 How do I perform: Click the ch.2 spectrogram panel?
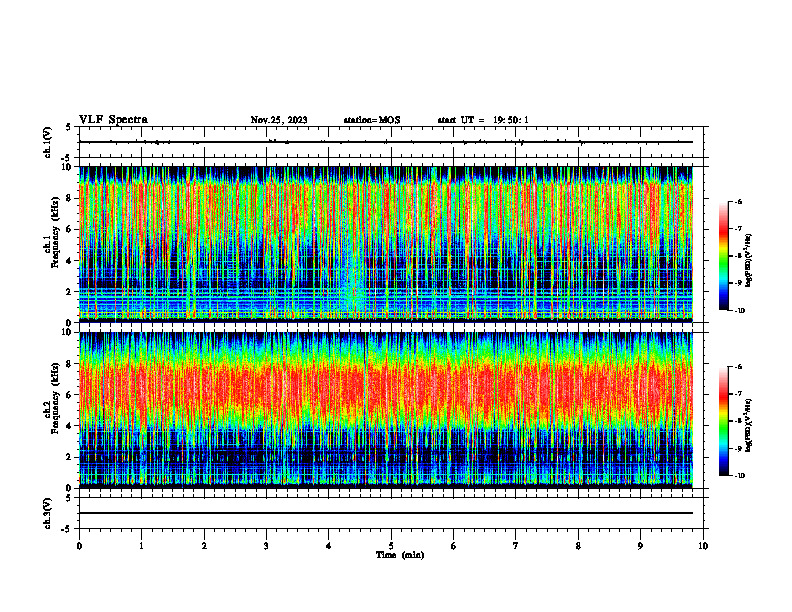coord(386,410)
